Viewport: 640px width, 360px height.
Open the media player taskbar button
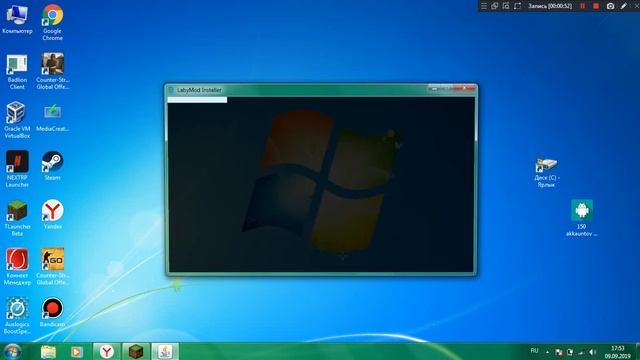[x=76, y=351]
